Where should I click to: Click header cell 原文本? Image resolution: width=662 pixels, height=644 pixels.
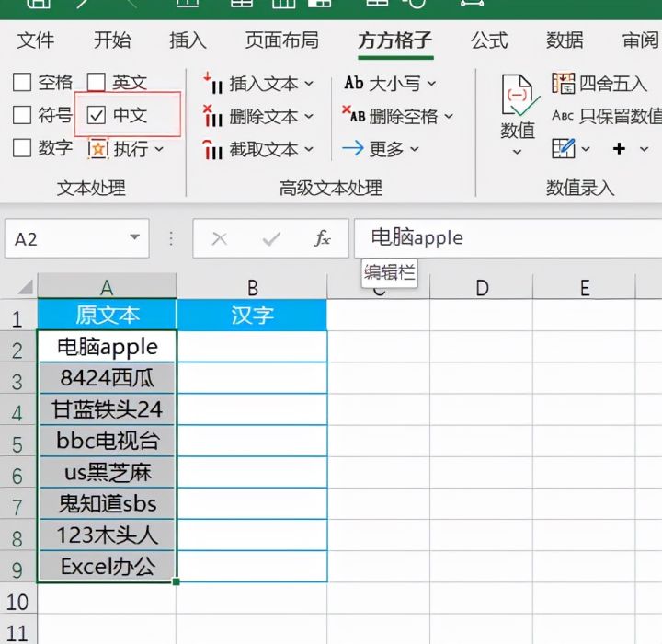[x=107, y=315]
